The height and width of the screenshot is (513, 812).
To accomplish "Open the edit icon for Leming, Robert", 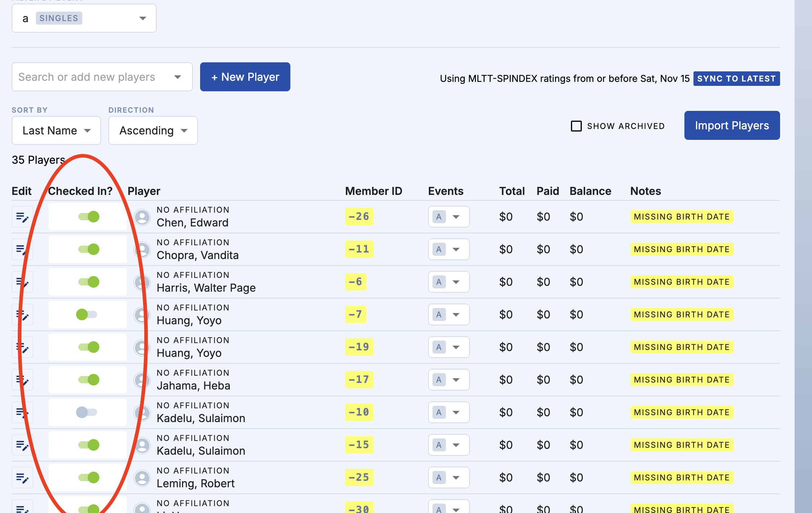I will [x=22, y=477].
